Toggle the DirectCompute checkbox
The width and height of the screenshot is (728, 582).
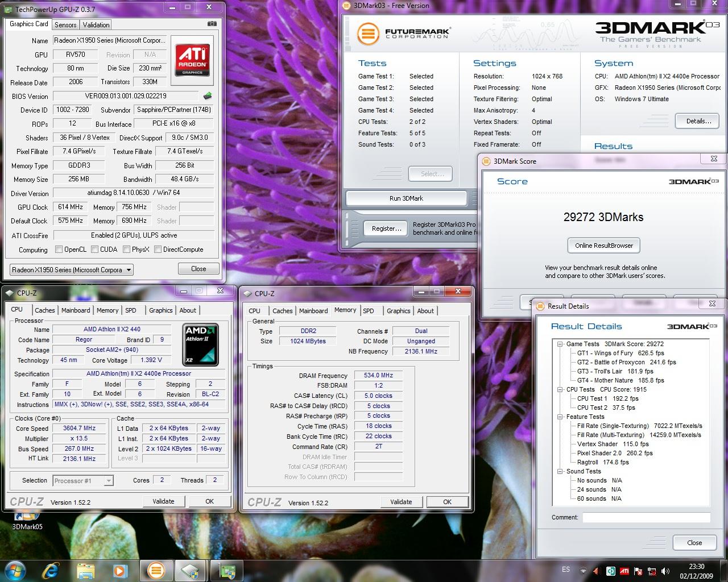coord(158,249)
